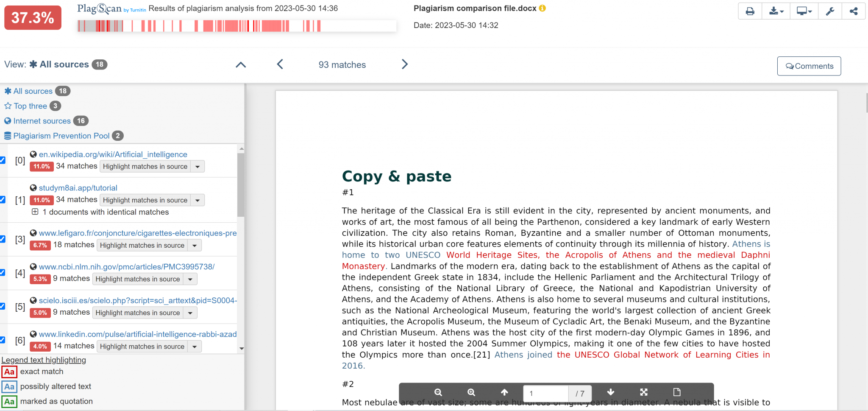Expand the Highlight matches dropdown for Wikipedia source
The image size is (868, 411).
198,166
